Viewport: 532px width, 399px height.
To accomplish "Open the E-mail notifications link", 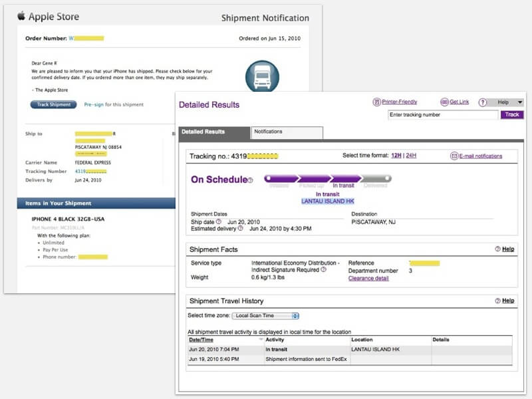I will pyautogui.click(x=480, y=156).
